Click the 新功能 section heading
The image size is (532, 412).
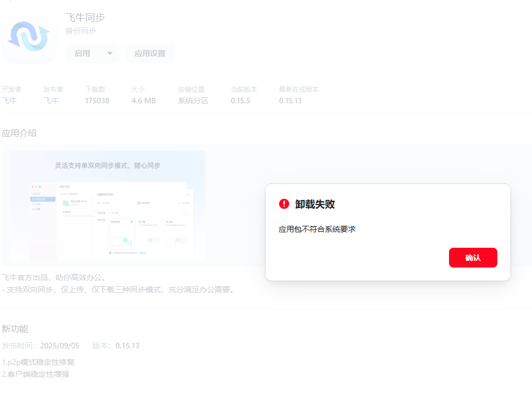pyautogui.click(x=15, y=329)
